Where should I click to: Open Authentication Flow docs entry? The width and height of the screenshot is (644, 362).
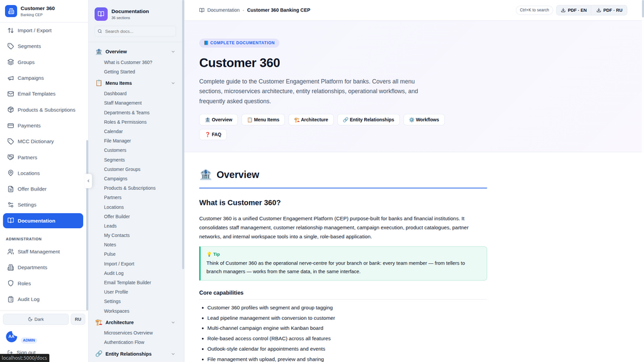pyautogui.click(x=124, y=343)
